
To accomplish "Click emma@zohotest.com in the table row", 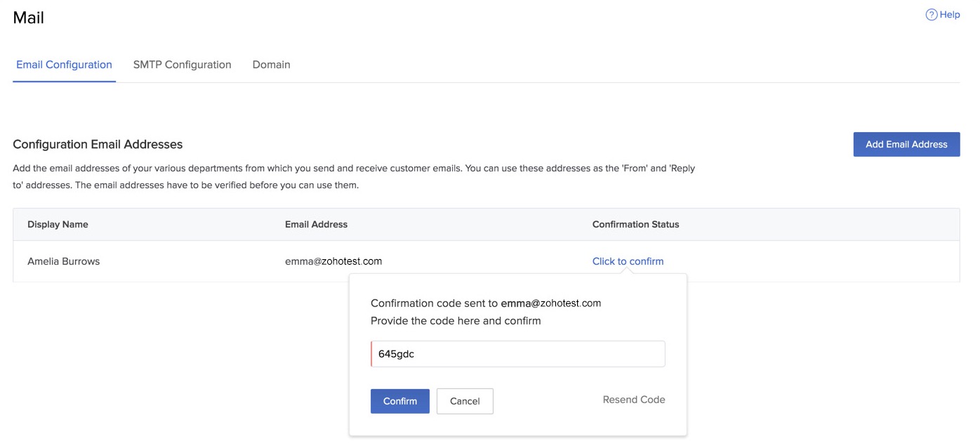I will coord(333,261).
